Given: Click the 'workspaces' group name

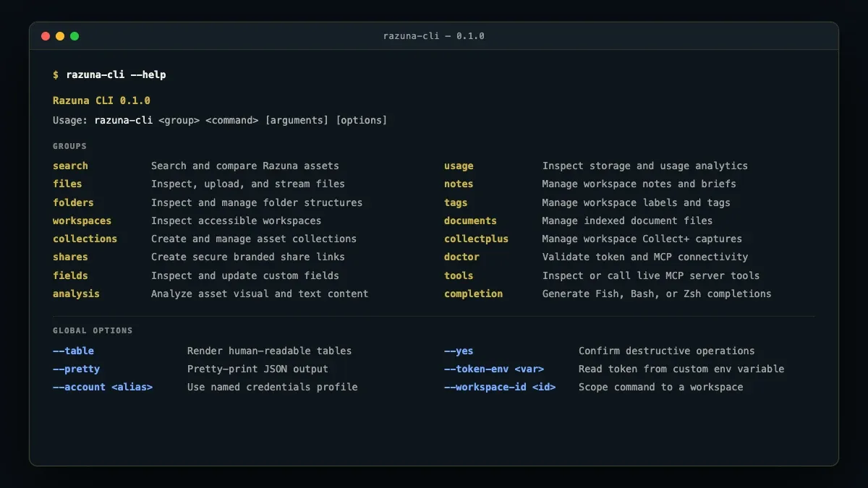Looking at the screenshot, I should pyautogui.click(x=82, y=221).
